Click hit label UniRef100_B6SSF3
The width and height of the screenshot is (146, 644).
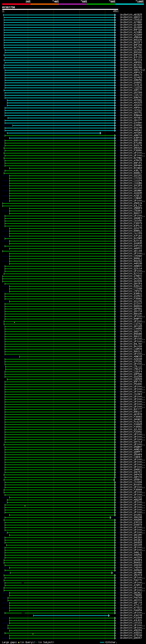click(131, 42)
